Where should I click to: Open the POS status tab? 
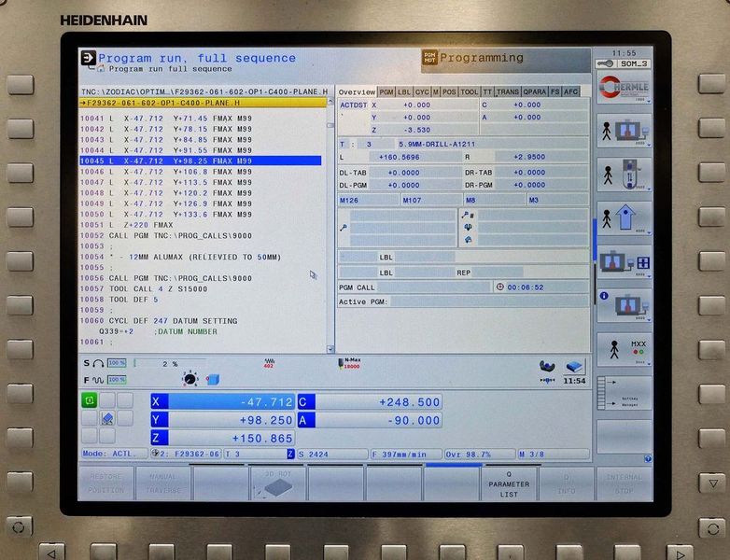[x=449, y=92]
